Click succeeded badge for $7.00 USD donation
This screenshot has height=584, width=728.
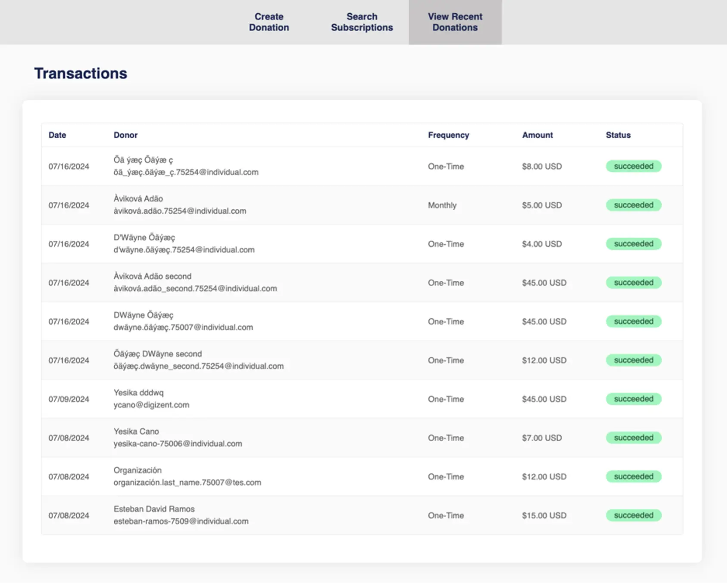633,438
